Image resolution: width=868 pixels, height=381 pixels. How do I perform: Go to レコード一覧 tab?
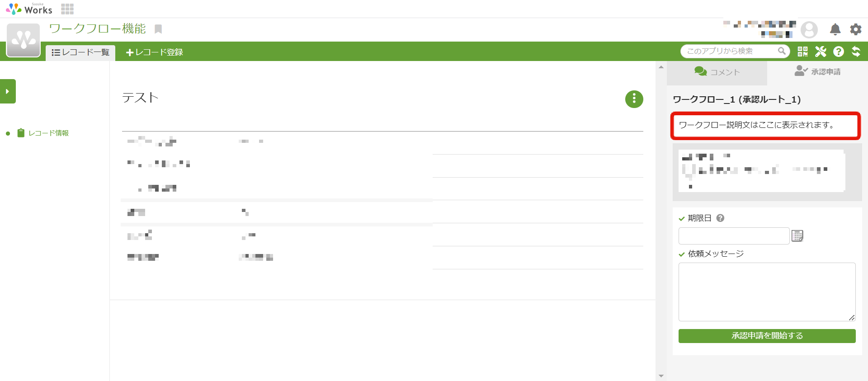(80, 52)
